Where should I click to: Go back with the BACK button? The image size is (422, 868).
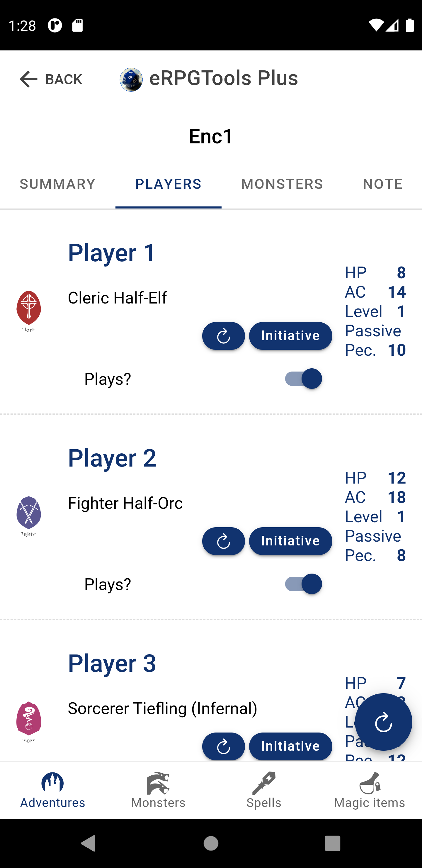click(x=50, y=79)
